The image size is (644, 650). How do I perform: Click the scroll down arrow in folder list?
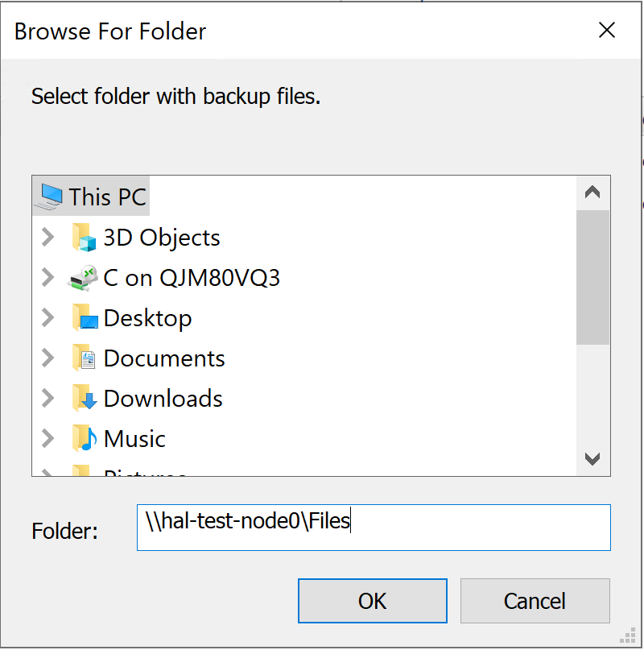coord(592,459)
